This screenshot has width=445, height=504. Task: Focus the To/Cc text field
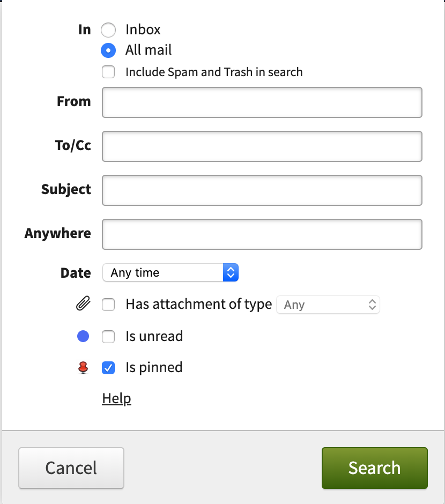(262, 146)
